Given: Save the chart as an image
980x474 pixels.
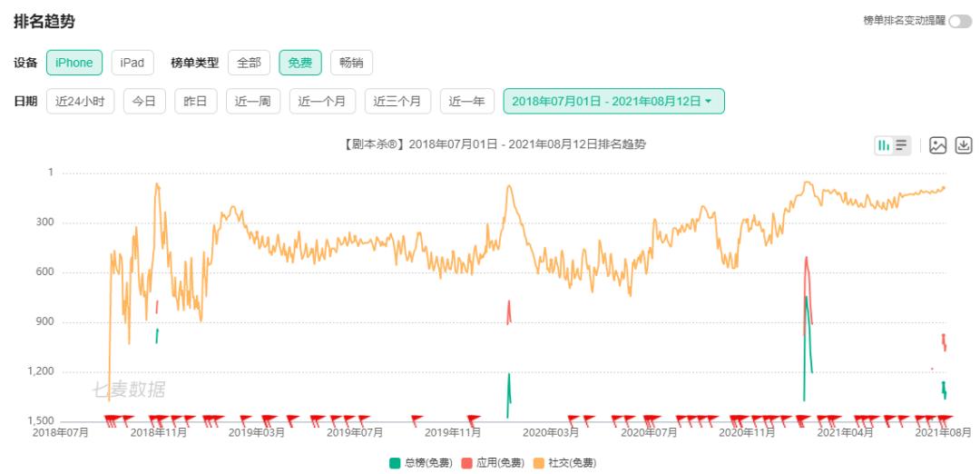Looking at the screenshot, I should click(937, 145).
